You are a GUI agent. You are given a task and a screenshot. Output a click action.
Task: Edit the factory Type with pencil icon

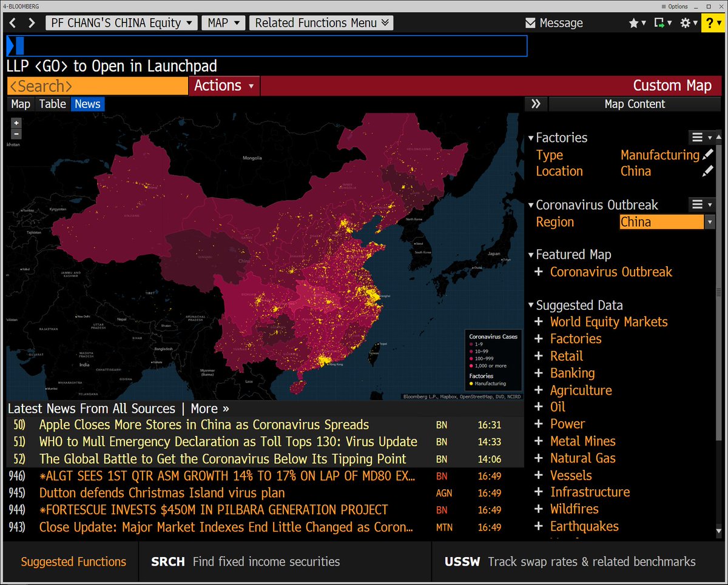tap(708, 155)
